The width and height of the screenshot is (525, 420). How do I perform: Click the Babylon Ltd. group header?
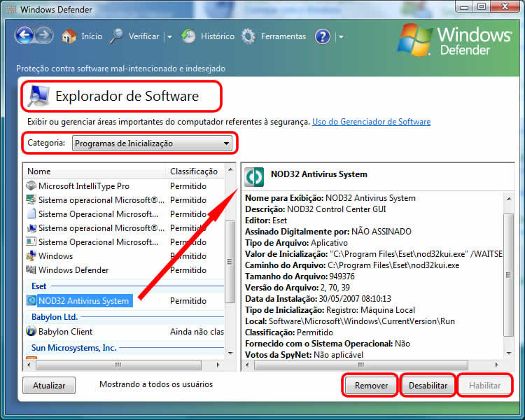[55, 317]
